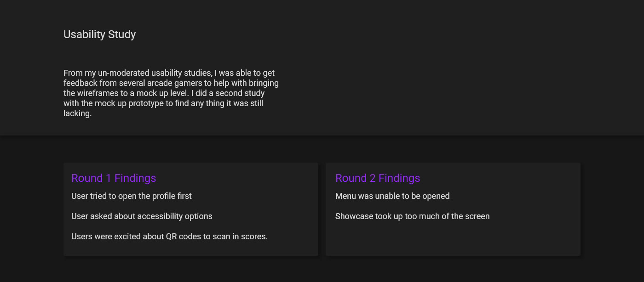
Task: Click the accessibility options finding
Action: pos(142,216)
